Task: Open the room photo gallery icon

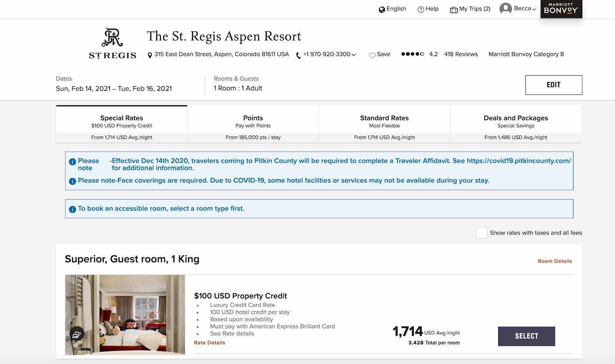Action: [x=77, y=334]
